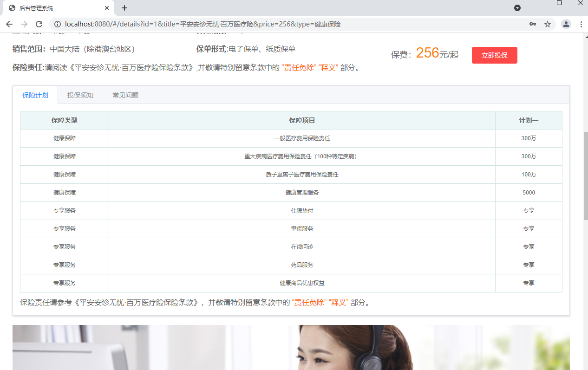Select the 质子重离子医疗费用保险责任 cell
The height and width of the screenshot is (370, 588).
coord(302,175)
